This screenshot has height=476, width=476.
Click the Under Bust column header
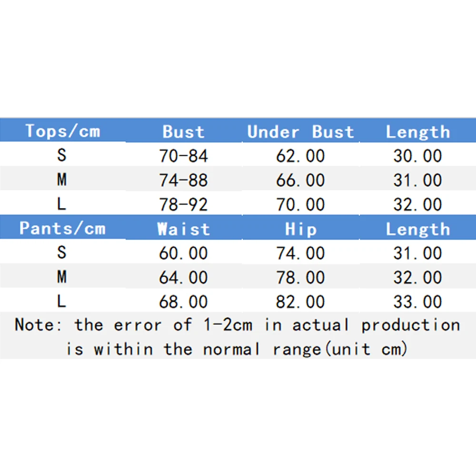point(300,132)
